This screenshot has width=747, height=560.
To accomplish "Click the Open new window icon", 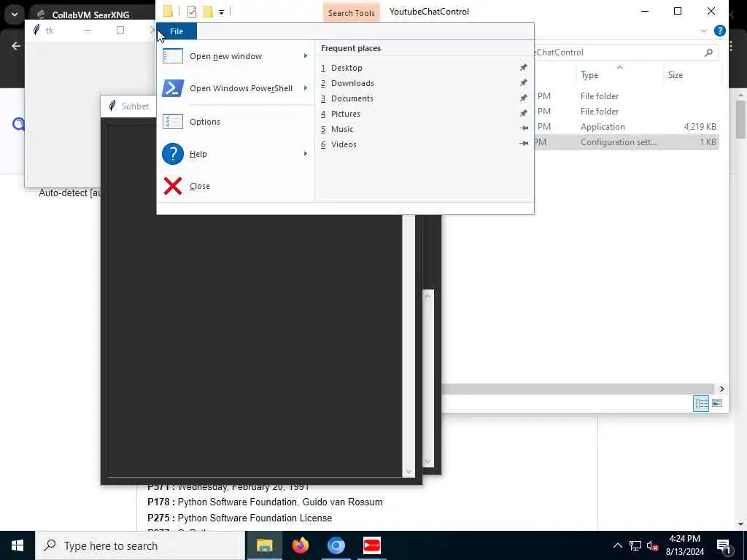I will coord(172,56).
